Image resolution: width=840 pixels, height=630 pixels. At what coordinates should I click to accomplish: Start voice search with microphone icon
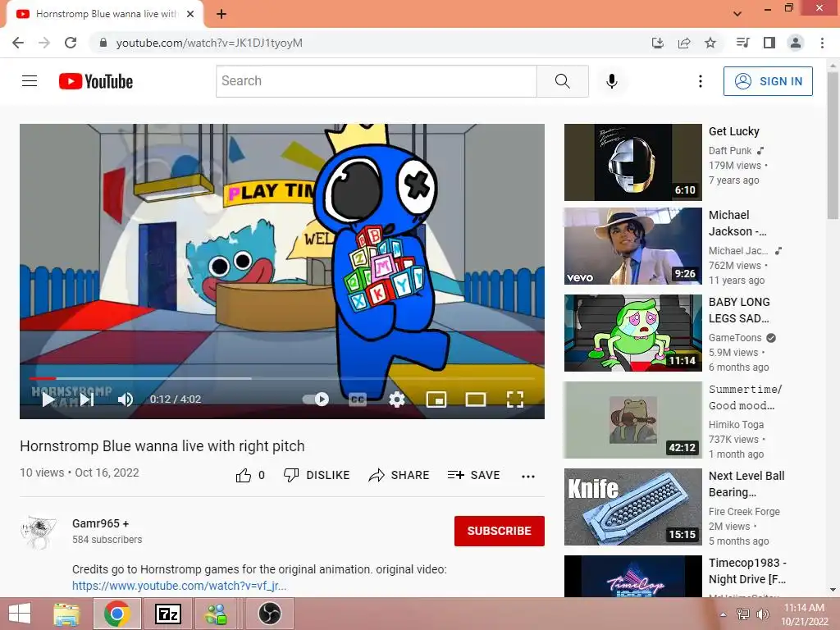[x=612, y=81]
